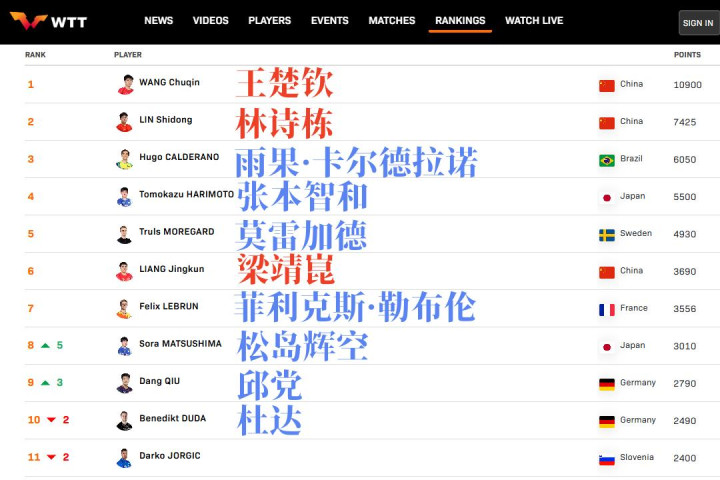Click the Brazil flag icon
Image resolution: width=720 pixels, height=480 pixels.
coord(607,160)
